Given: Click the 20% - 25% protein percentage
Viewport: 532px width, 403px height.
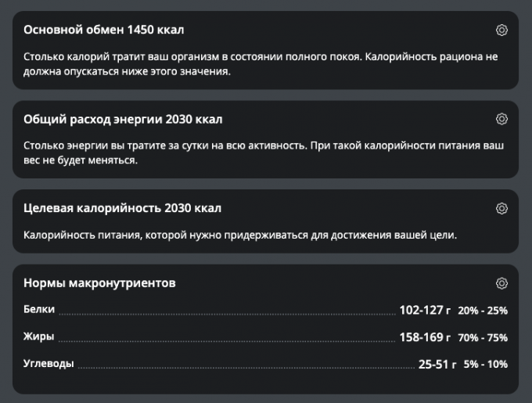Looking at the screenshot, I should click(x=483, y=311).
